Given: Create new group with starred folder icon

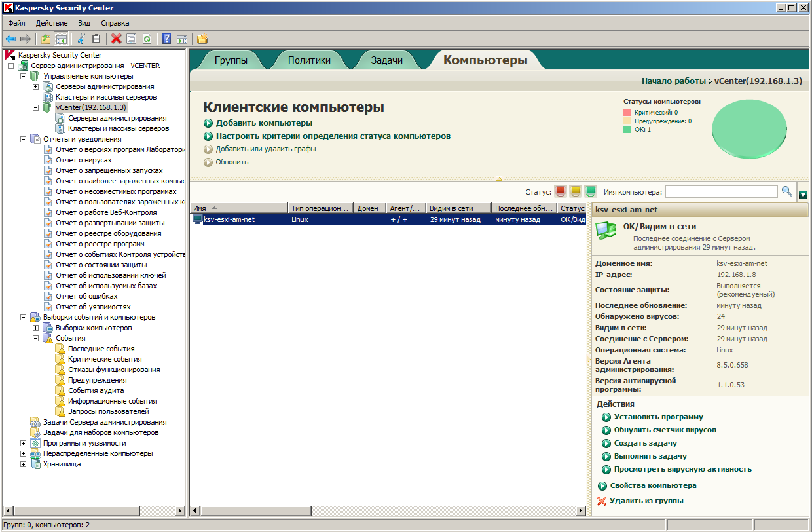Looking at the screenshot, I should click(202, 39).
